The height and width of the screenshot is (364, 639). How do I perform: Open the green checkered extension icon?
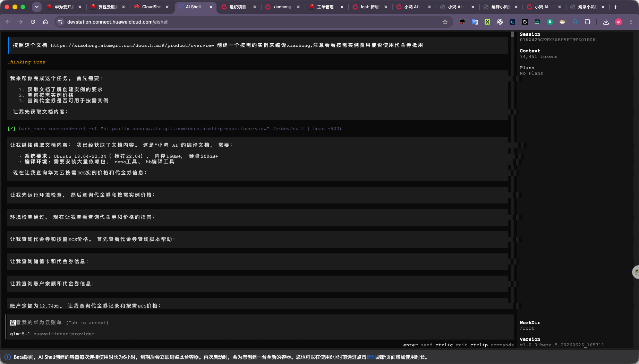[487, 22]
